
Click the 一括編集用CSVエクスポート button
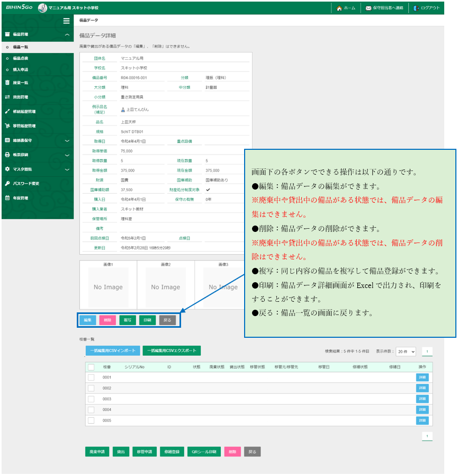pyautogui.click(x=172, y=351)
